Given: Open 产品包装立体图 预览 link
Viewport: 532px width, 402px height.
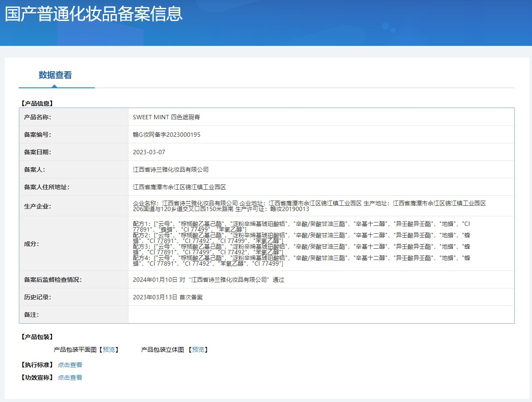Looking at the screenshot, I should [198, 350].
